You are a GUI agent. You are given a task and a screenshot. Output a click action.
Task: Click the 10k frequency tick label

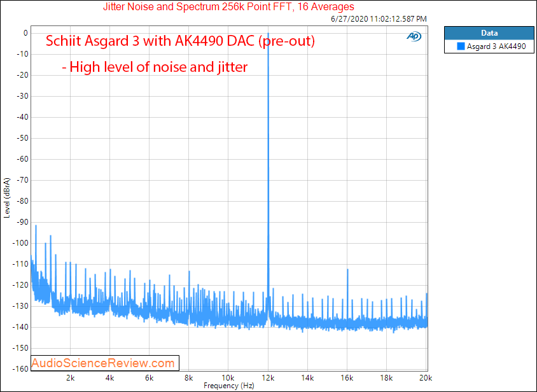228,378
